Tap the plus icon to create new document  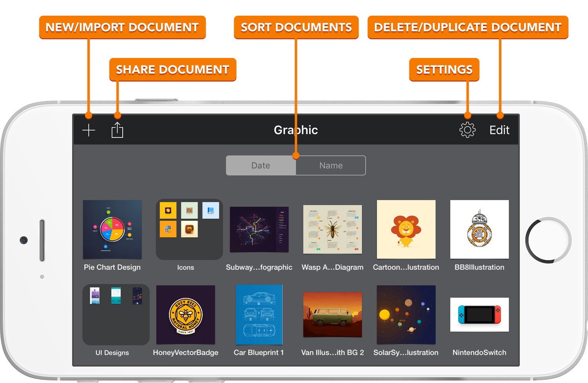tap(89, 130)
